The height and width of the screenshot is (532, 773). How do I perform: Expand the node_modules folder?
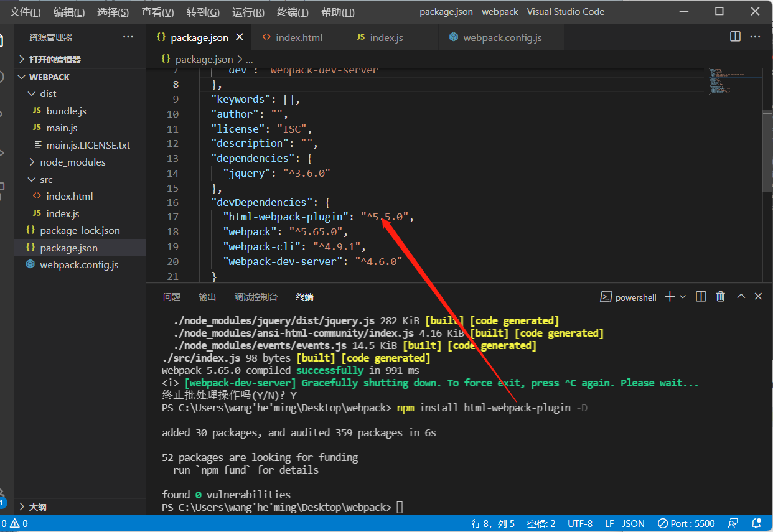(80, 162)
